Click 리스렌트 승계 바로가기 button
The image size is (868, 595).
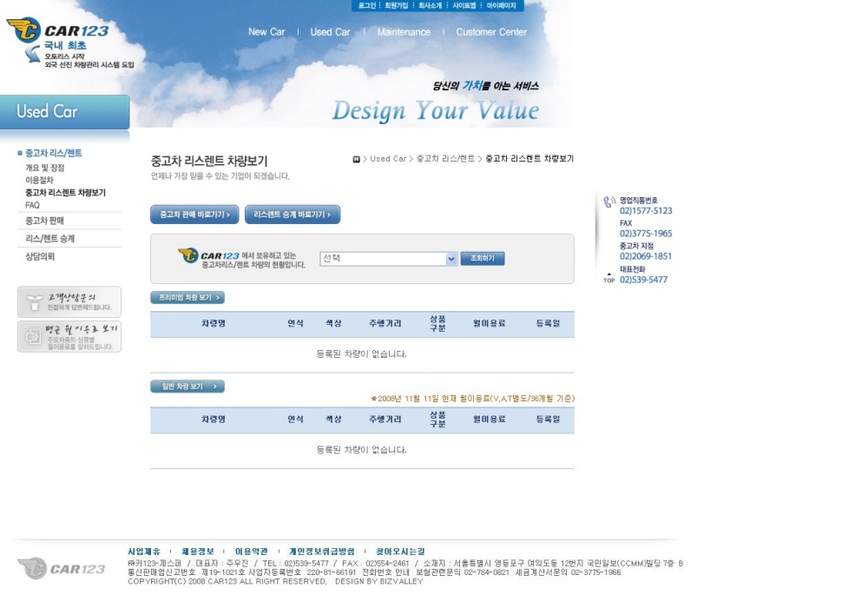coord(293,215)
